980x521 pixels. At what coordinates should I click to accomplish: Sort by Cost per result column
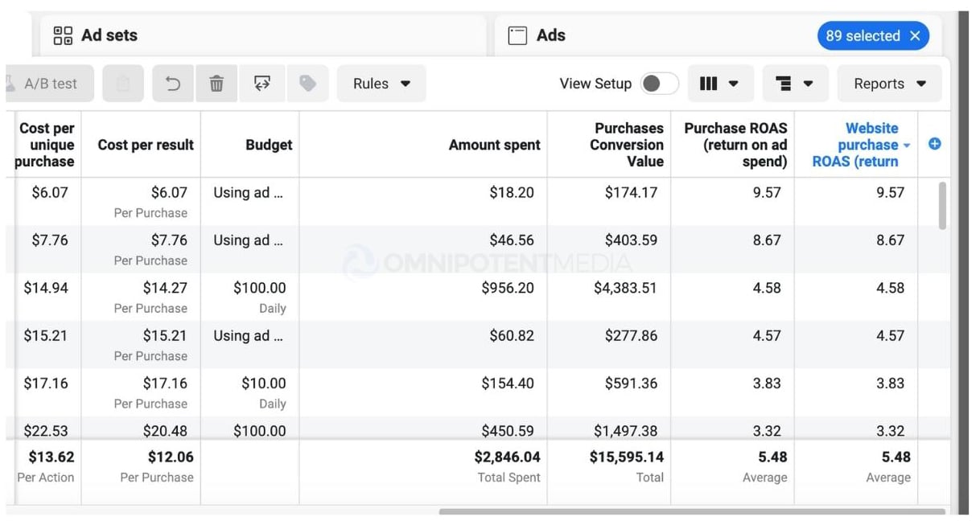point(146,145)
